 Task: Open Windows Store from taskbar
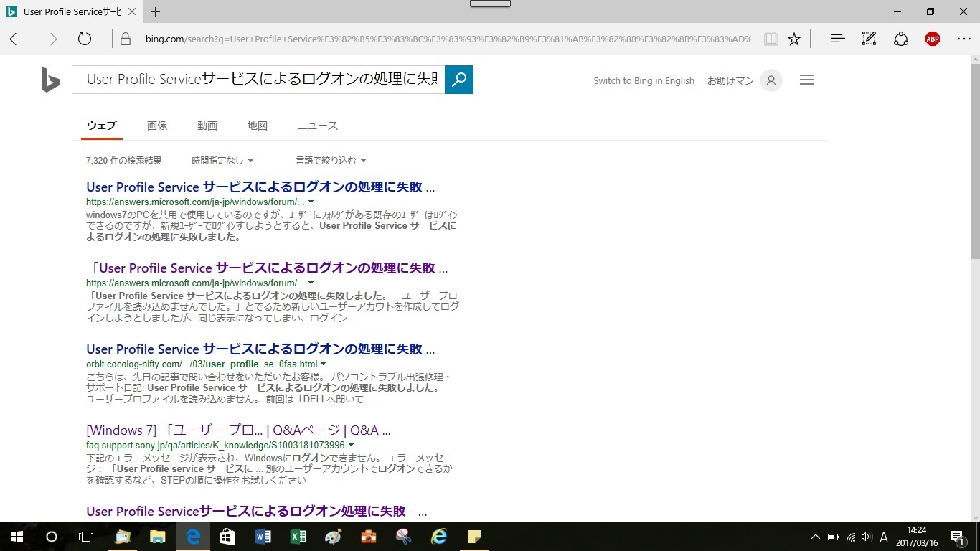click(228, 537)
